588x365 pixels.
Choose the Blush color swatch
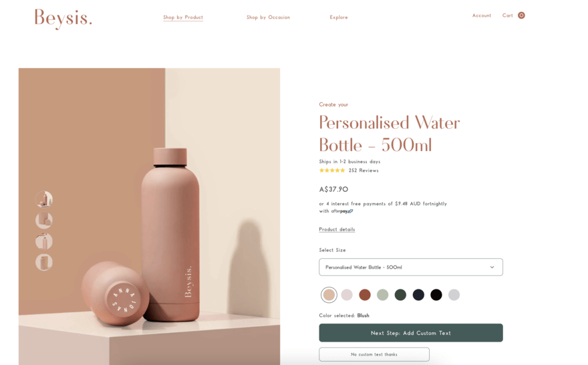click(x=329, y=295)
